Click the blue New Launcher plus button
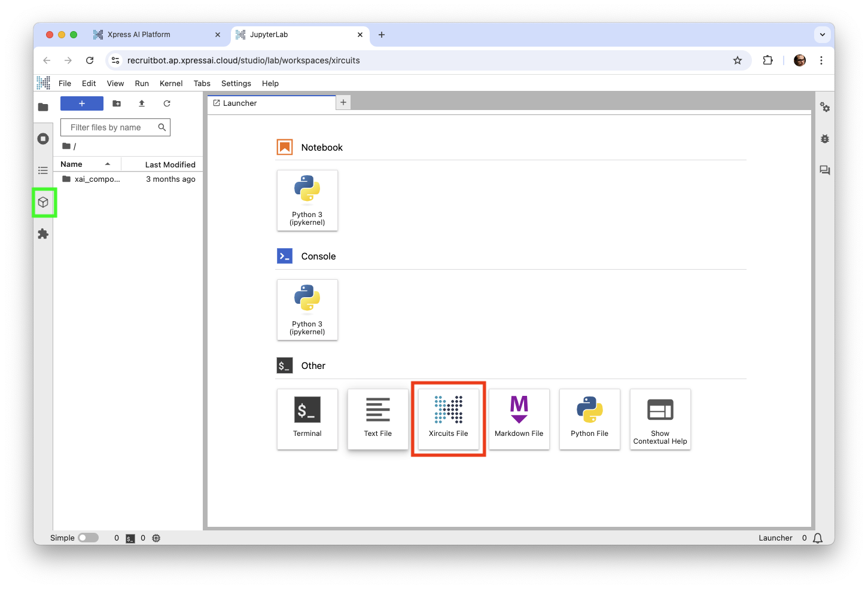 [x=82, y=103]
